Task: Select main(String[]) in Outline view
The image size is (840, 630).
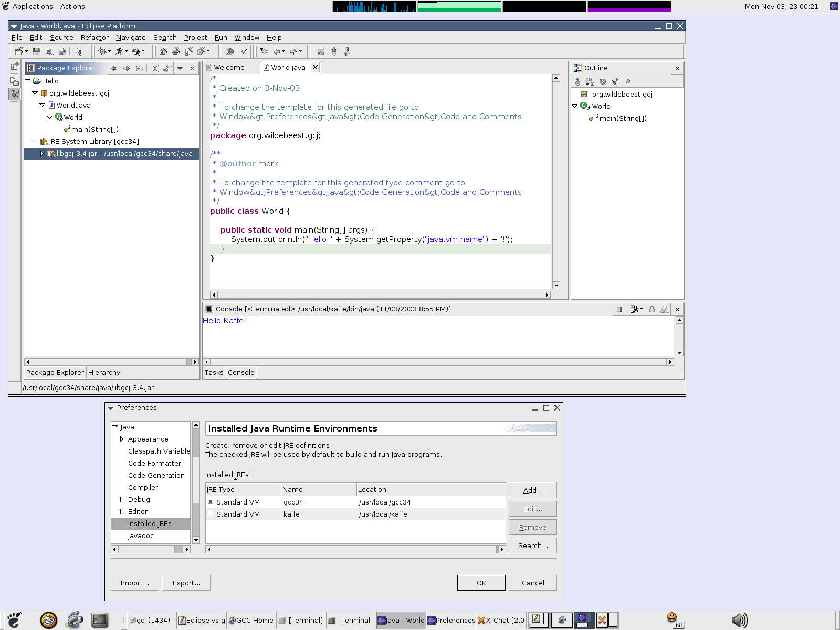Action: tap(623, 118)
